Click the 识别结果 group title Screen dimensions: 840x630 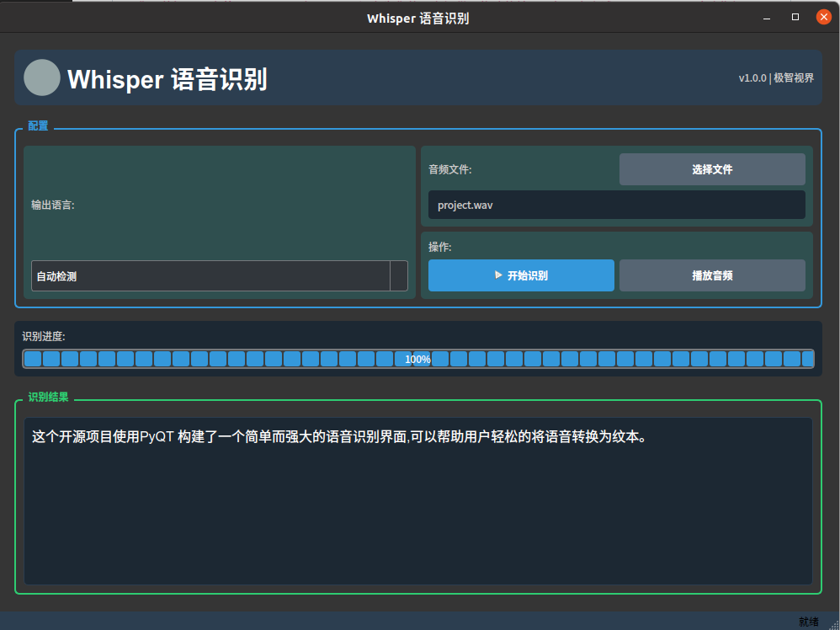[x=48, y=398]
